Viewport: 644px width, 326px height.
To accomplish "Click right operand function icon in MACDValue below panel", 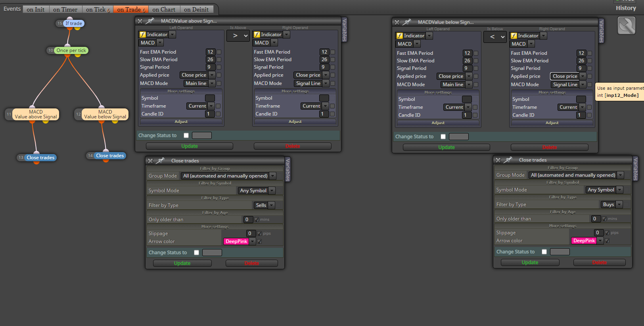I will (x=514, y=36).
